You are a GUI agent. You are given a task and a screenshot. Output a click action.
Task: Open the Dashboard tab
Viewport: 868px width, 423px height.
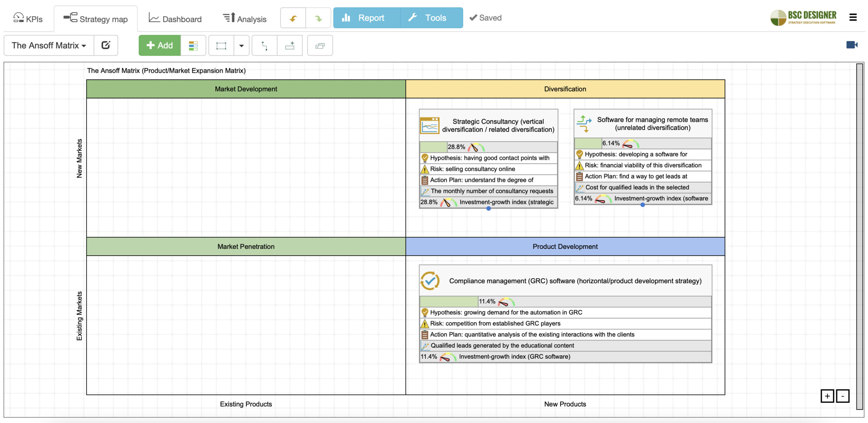175,19
